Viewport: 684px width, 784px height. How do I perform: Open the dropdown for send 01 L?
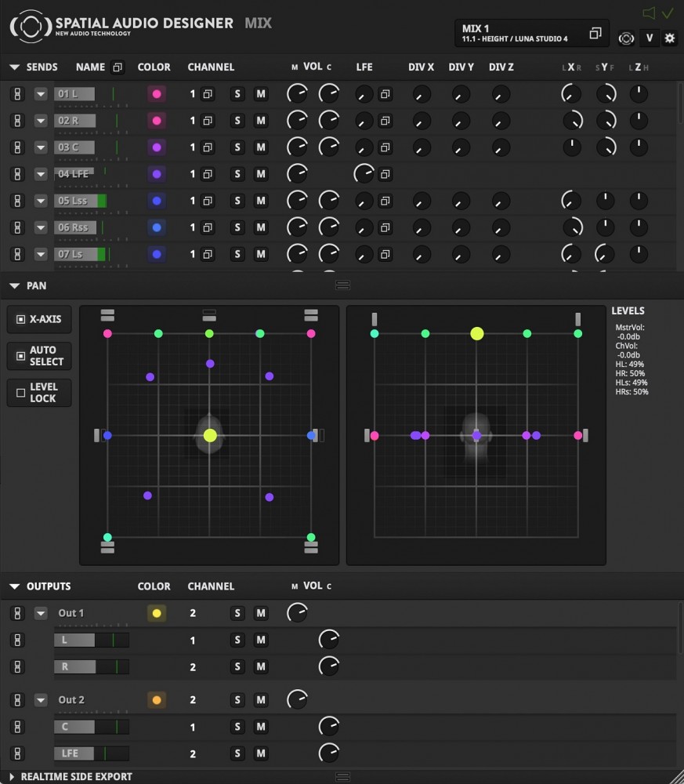[41, 94]
